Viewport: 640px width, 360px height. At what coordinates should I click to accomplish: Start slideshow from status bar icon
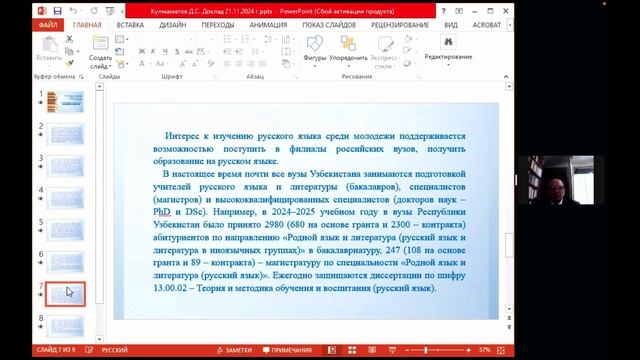point(392,350)
